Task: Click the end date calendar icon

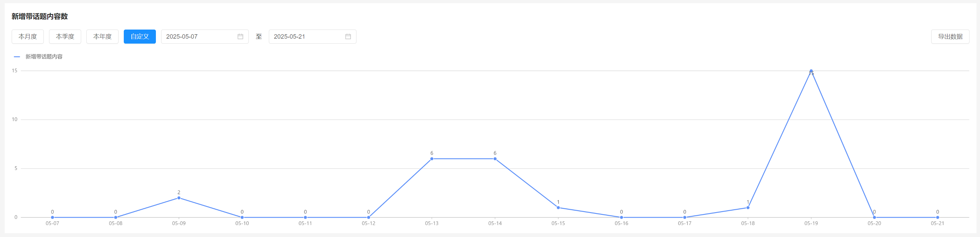Action: tap(348, 37)
